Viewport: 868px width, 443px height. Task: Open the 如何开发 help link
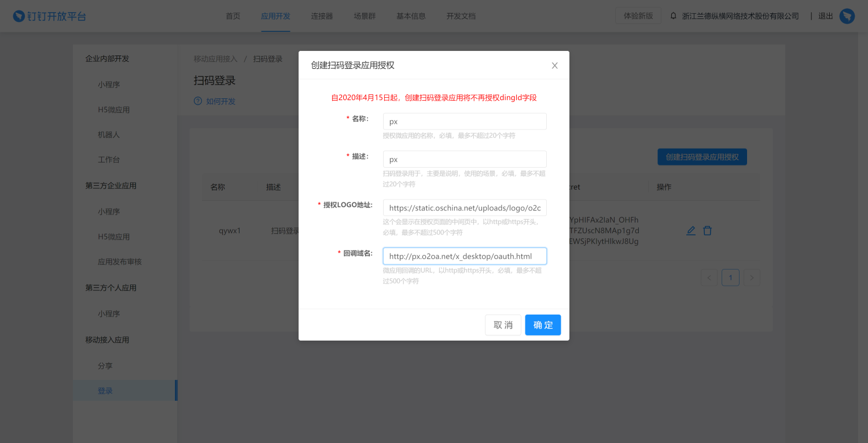pos(220,101)
